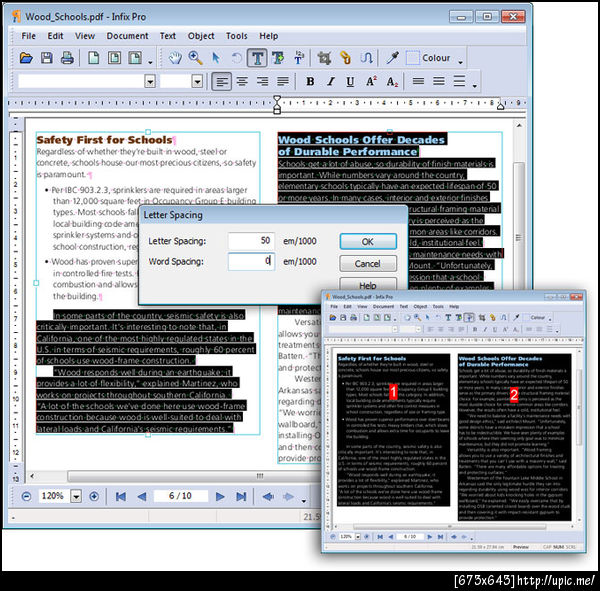Toggle Italic formatting
Screen dimensions: 600x591
(x=331, y=82)
